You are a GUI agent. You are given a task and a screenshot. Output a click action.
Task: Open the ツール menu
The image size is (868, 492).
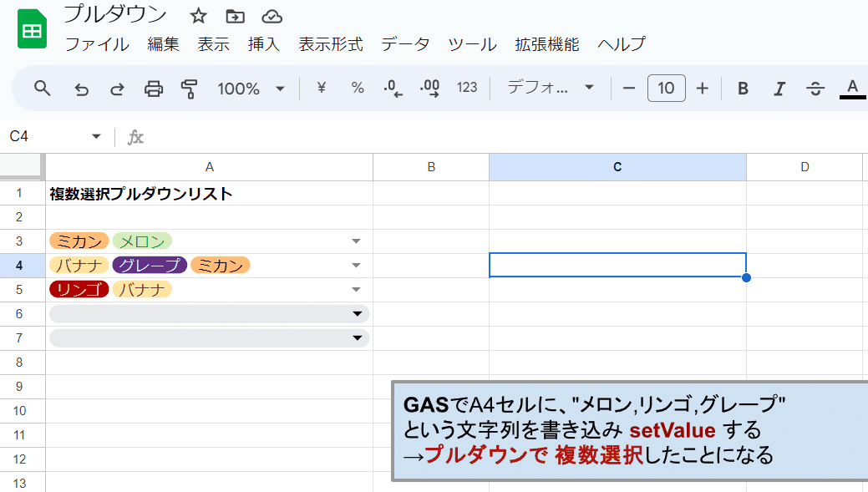(472, 44)
